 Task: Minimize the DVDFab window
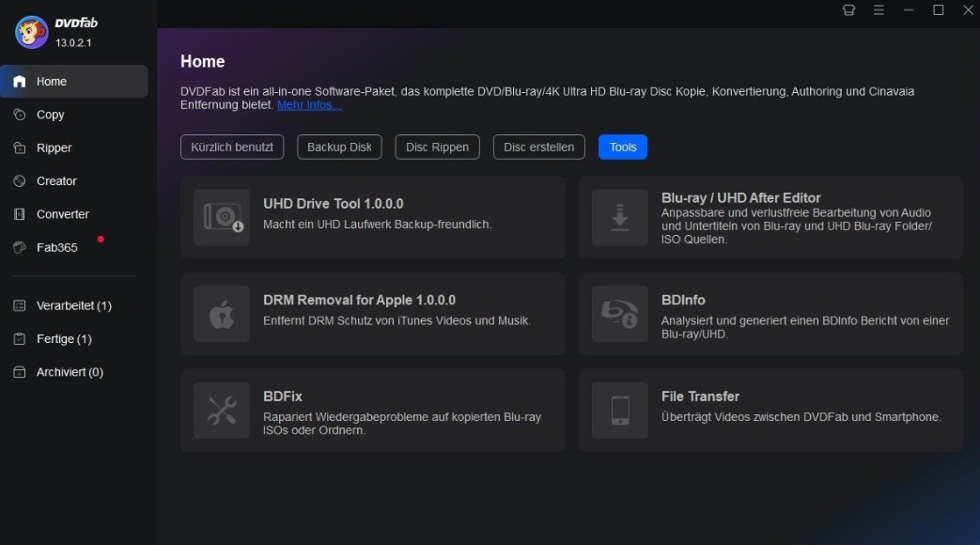(x=909, y=10)
